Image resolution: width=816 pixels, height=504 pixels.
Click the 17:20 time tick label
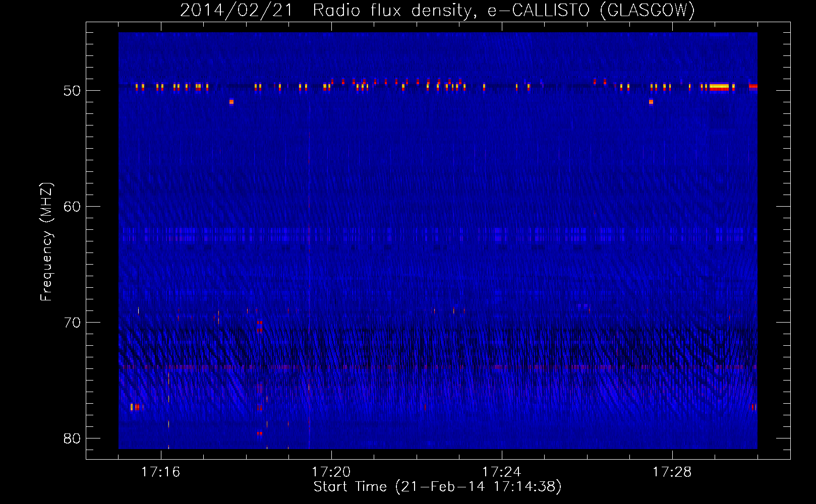[x=331, y=472]
